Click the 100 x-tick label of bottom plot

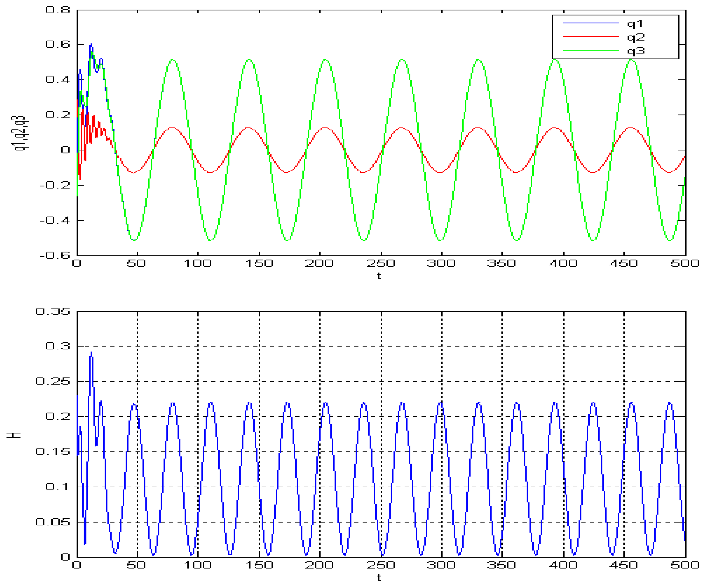point(197,565)
